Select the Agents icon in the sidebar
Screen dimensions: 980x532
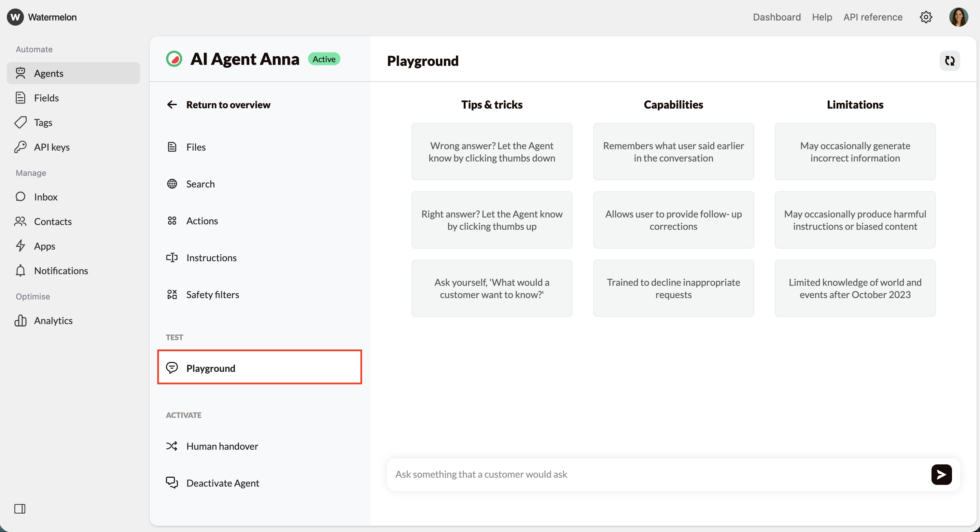pos(21,73)
